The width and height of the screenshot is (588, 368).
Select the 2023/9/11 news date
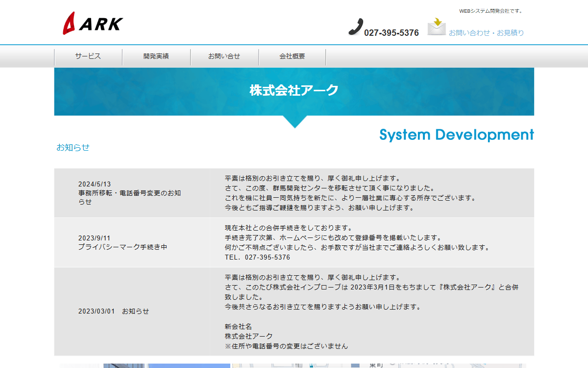tap(95, 238)
